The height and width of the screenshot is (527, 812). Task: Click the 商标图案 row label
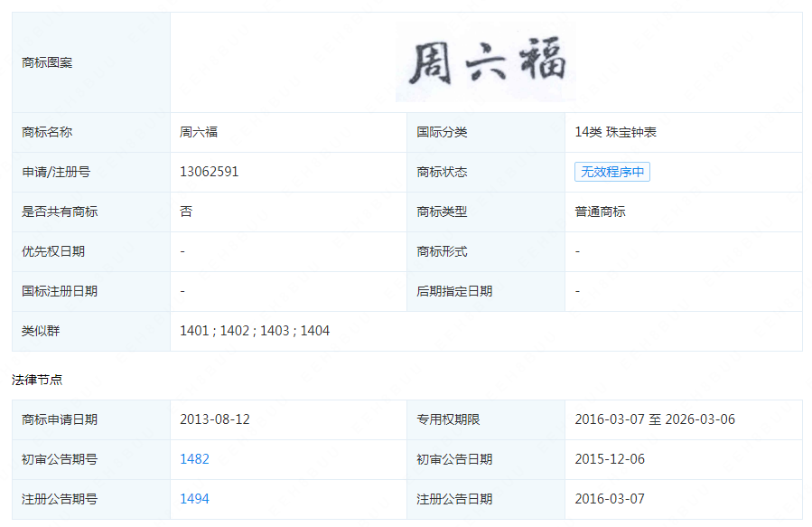tap(47, 63)
